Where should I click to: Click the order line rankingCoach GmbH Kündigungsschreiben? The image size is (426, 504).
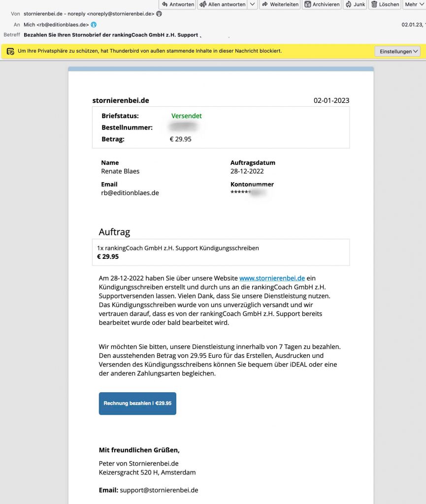[x=178, y=248]
